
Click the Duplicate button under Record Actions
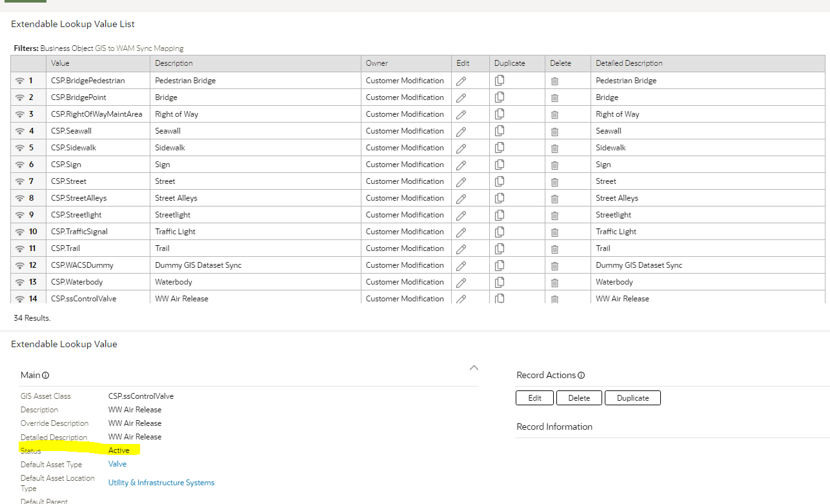point(633,398)
